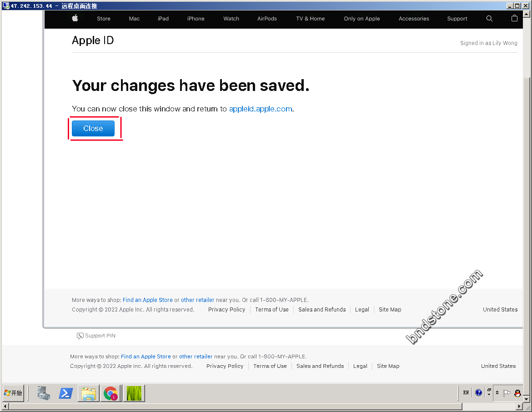
Task: Click the blue help icon in system tray
Action: coord(478,392)
